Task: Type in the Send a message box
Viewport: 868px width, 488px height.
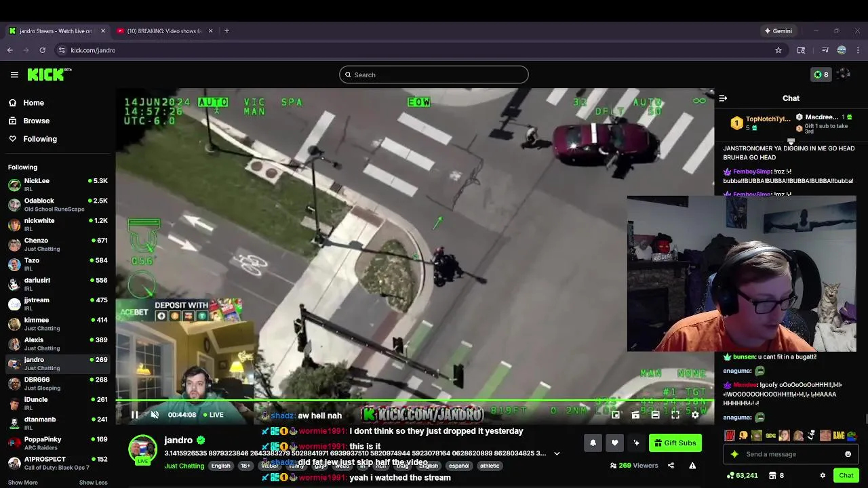Action: (x=792, y=454)
